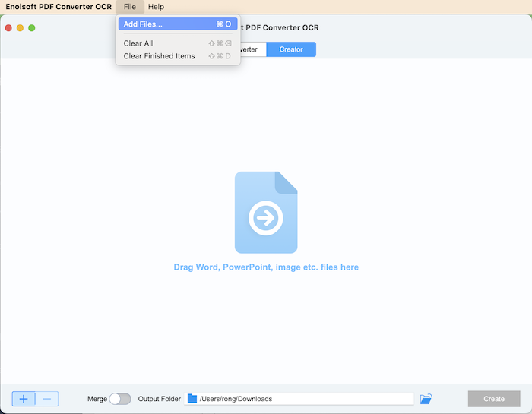
Task: Click the output folder path field
Action: point(299,399)
